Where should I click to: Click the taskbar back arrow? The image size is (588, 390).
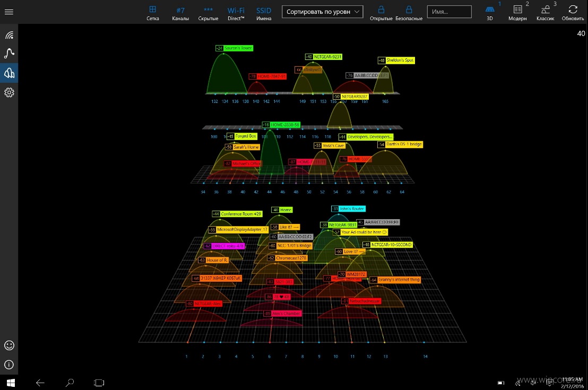click(40, 383)
